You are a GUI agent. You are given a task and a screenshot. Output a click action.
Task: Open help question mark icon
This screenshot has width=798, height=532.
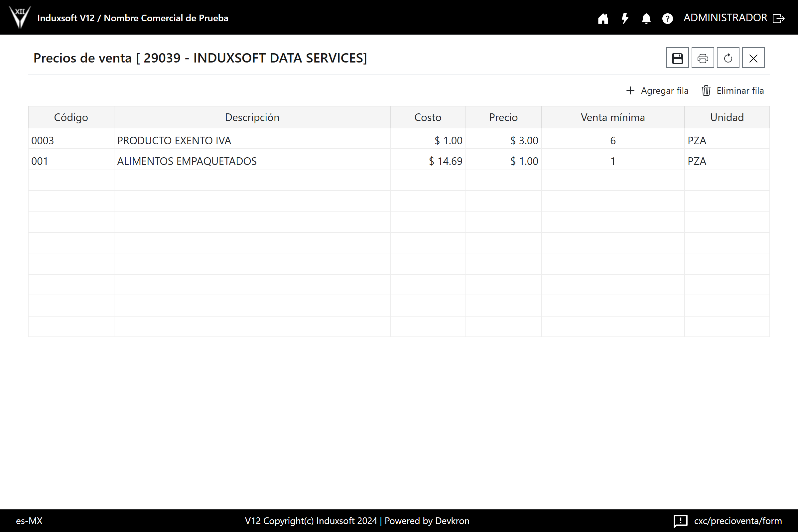667,18
